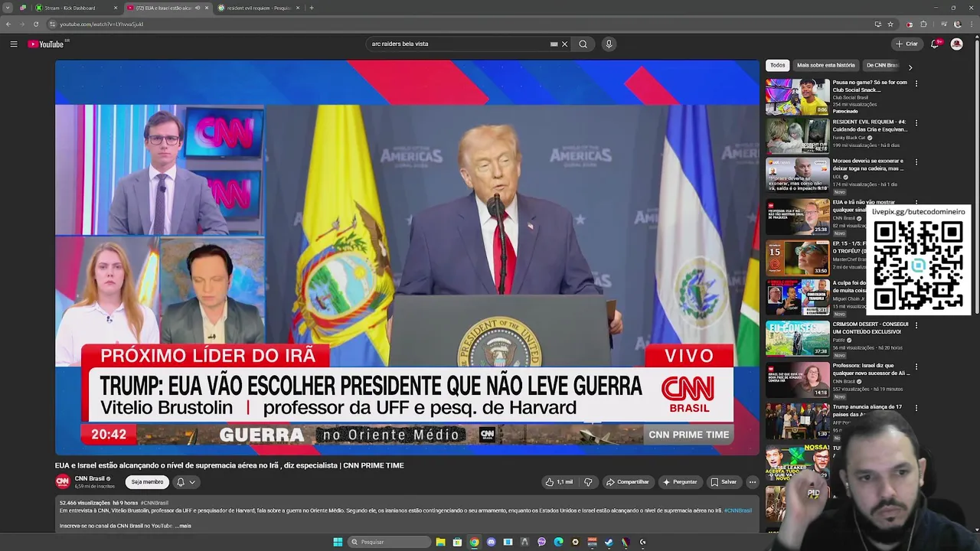Switch to resident evil requiem tab
The width and height of the screenshot is (980, 551).
tap(259, 8)
